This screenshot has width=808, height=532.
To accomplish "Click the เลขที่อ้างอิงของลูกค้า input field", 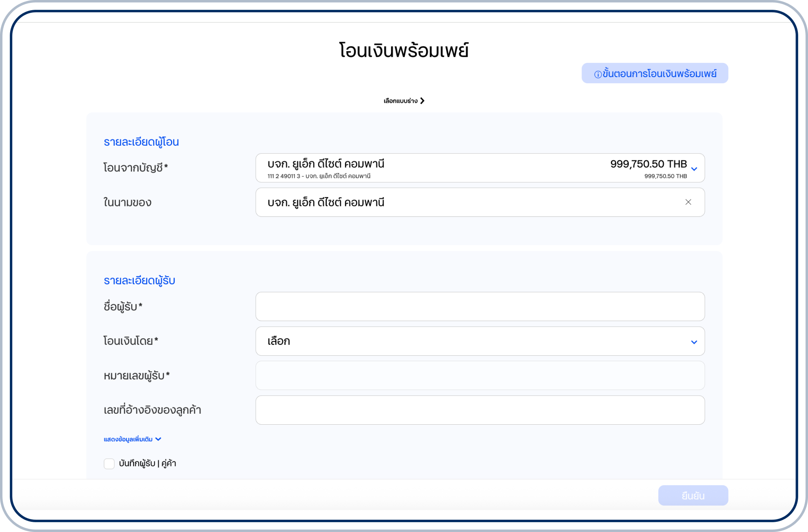I will pos(480,410).
